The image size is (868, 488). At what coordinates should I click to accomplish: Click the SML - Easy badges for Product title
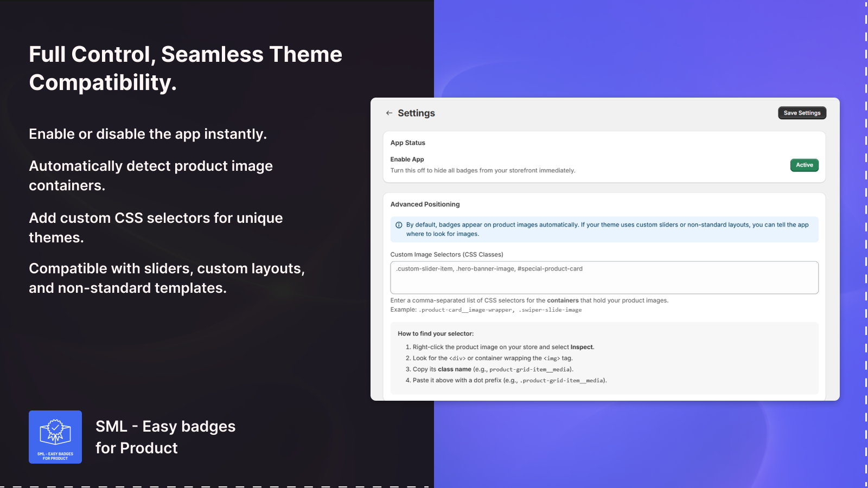click(165, 437)
